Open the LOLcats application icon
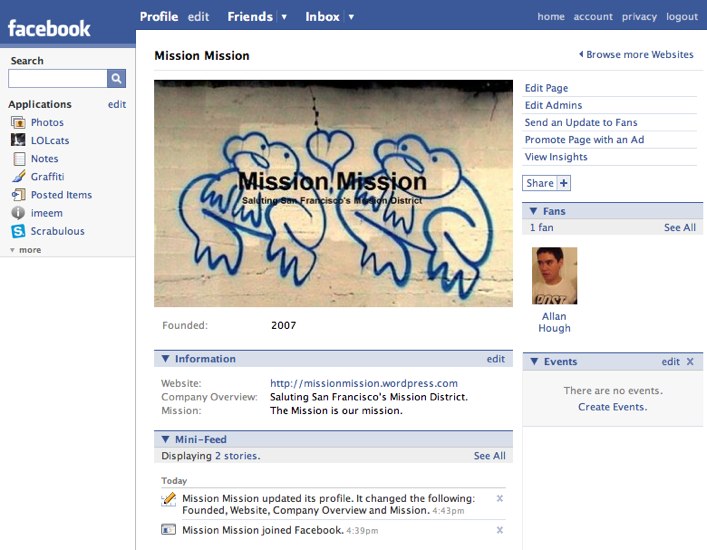Viewport: 707px width, 550px height. [18, 140]
